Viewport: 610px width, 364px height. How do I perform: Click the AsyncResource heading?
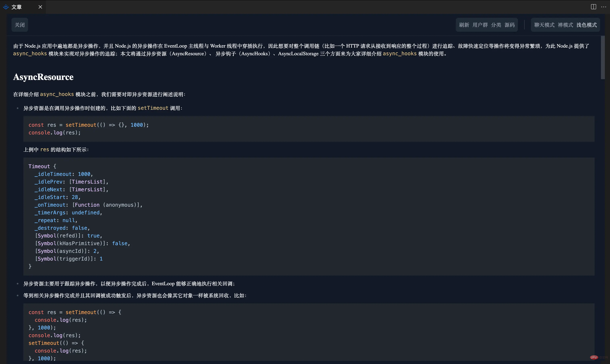click(x=43, y=77)
